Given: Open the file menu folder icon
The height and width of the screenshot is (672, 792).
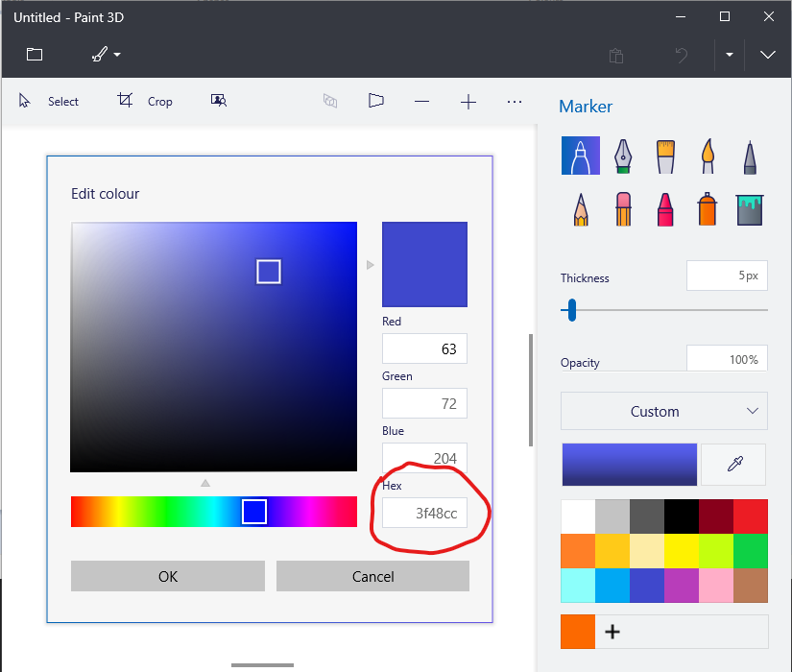Looking at the screenshot, I should [35, 55].
